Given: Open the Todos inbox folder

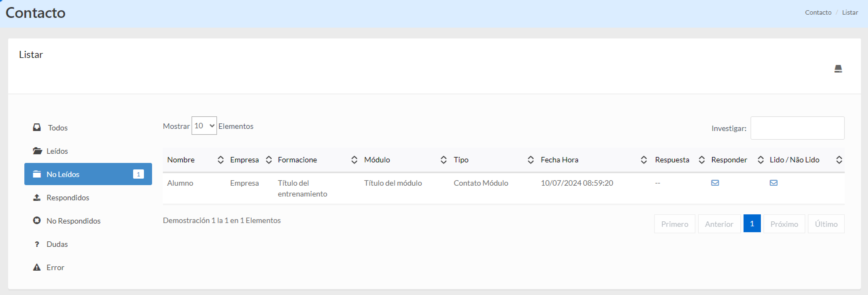Looking at the screenshot, I should pos(57,128).
